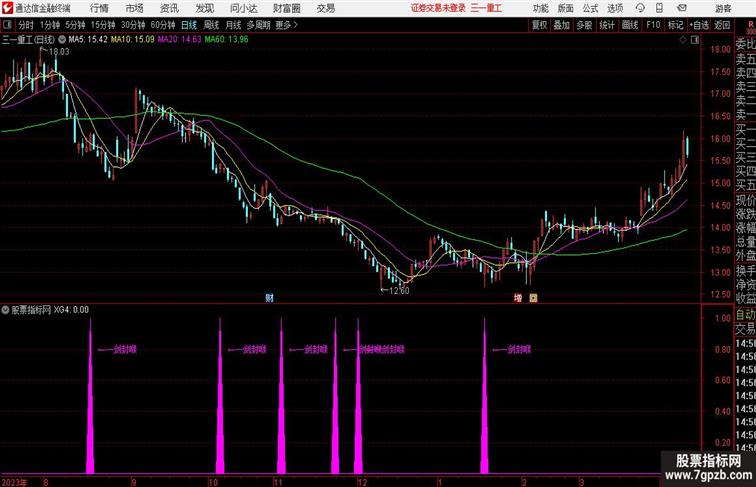Click the 增 marker icon on the chart
Image resolution: width=756 pixels, height=487 pixels.
coord(518,298)
